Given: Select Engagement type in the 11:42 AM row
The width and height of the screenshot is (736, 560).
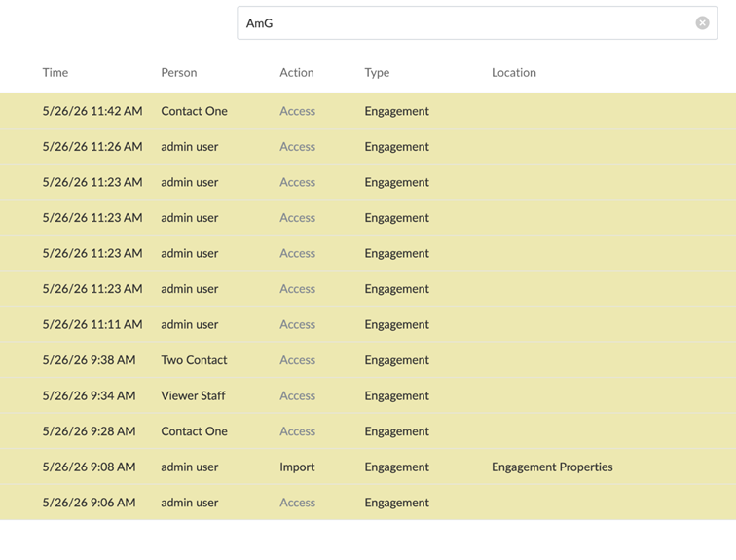Looking at the screenshot, I should 396,112.
